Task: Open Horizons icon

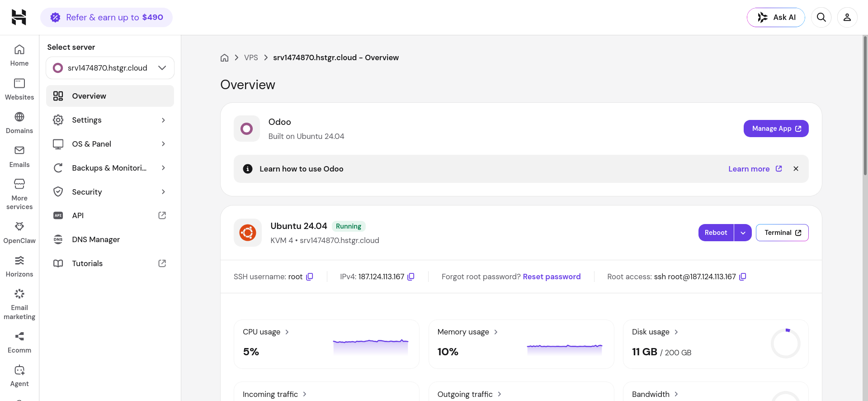Action: pos(19,260)
